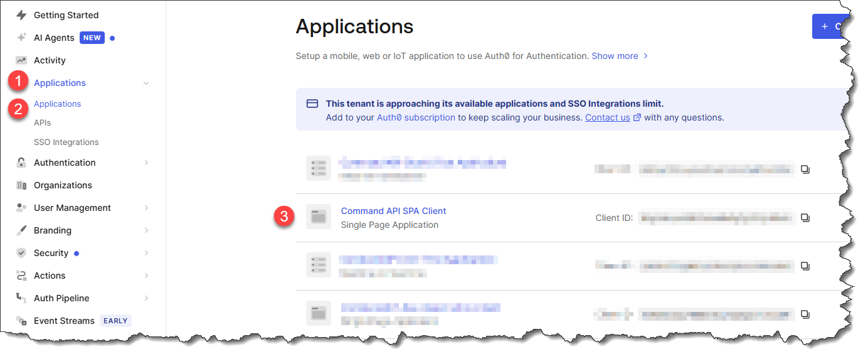Click the Auth Pipeline icon
This screenshot has height=359, width=868.
tap(21, 298)
